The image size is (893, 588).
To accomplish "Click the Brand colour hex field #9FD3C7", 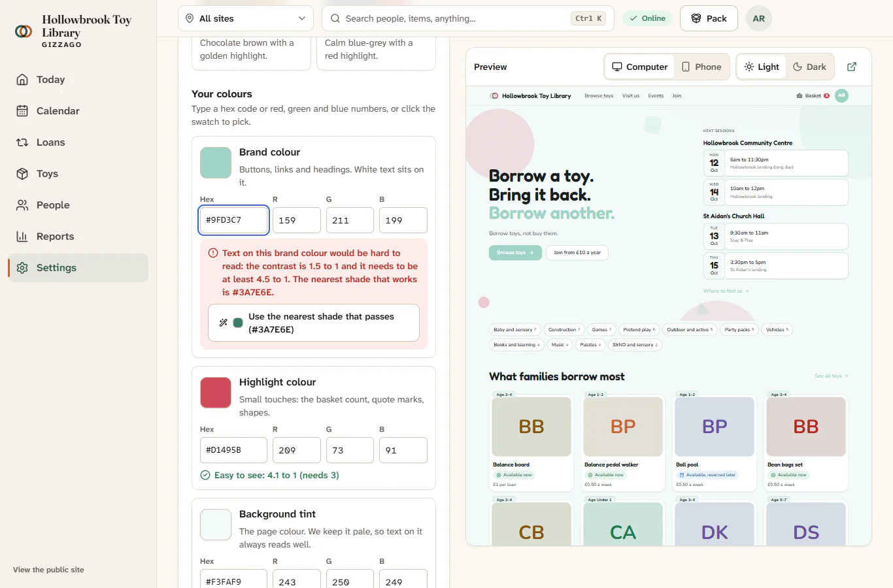I will click(x=233, y=220).
